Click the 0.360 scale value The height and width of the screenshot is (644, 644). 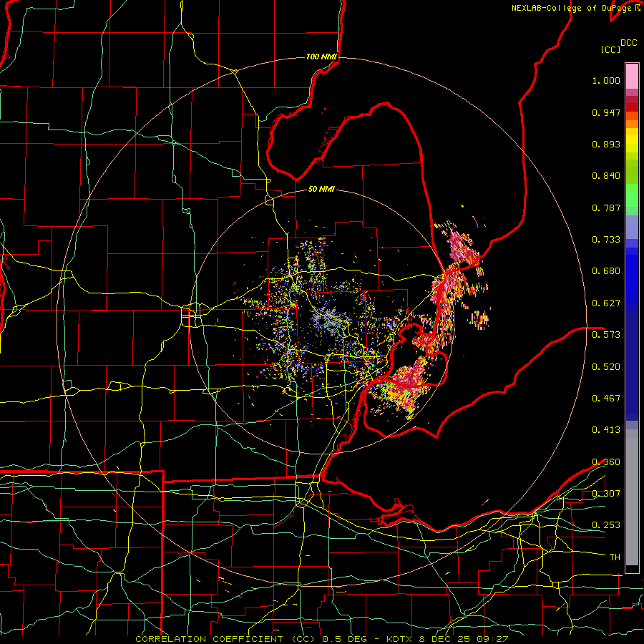(606, 462)
